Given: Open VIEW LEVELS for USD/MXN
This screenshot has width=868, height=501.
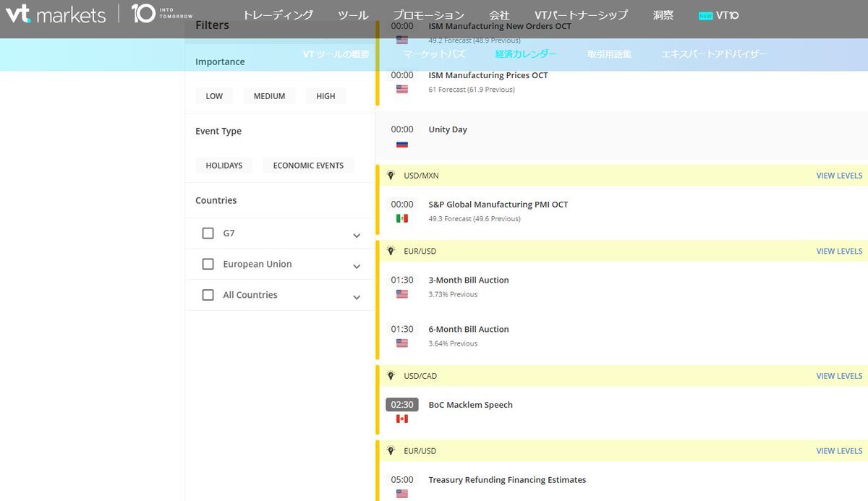Looking at the screenshot, I should (839, 176).
